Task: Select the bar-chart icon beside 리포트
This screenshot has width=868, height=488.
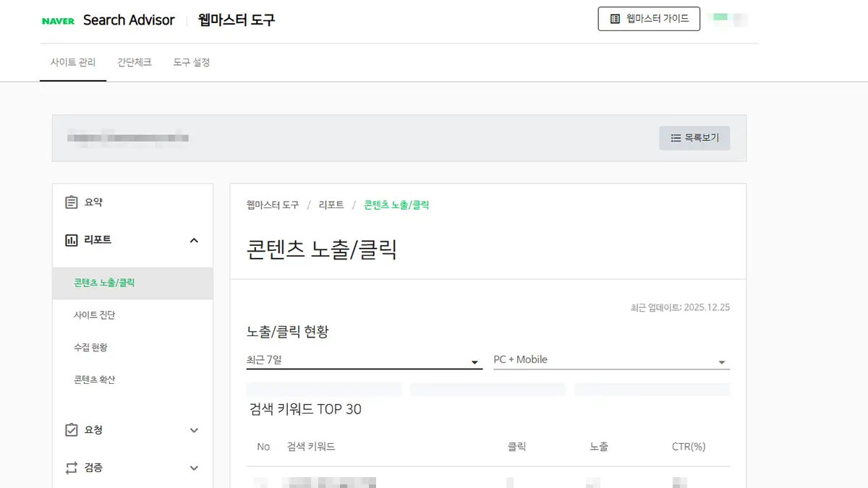Action: coord(69,239)
